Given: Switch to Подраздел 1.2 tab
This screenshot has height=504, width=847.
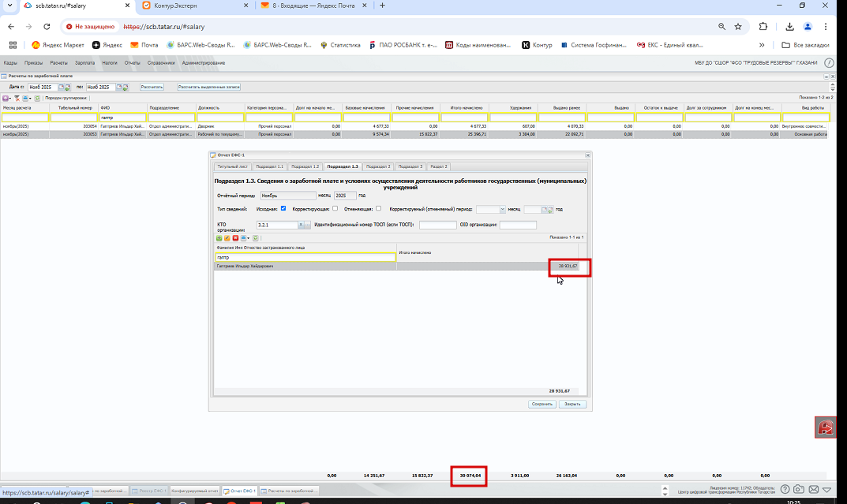Looking at the screenshot, I should pyautogui.click(x=305, y=166).
